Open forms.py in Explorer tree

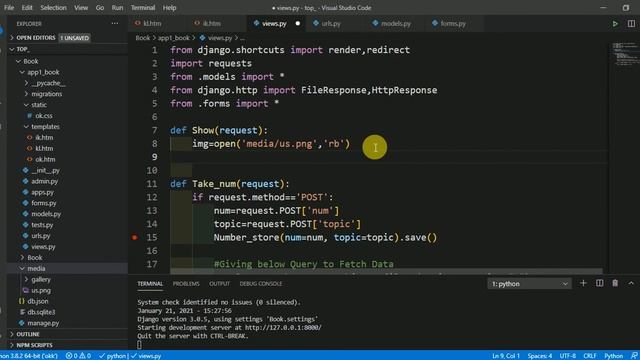tap(44, 203)
